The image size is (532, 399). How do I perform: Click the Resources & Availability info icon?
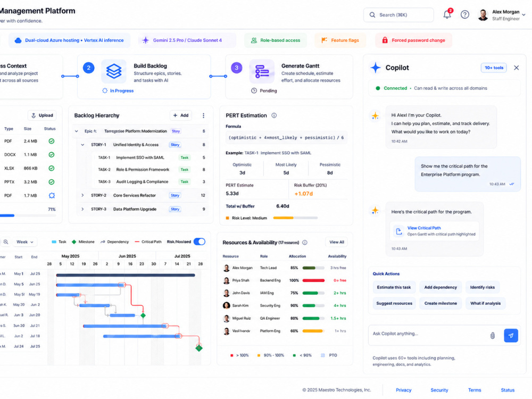point(305,242)
